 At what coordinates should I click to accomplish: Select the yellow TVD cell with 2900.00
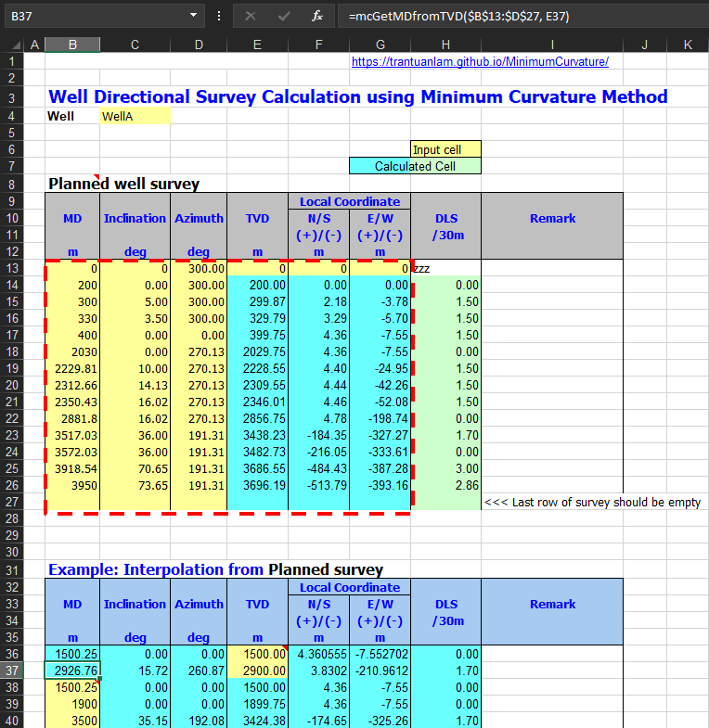(257, 670)
